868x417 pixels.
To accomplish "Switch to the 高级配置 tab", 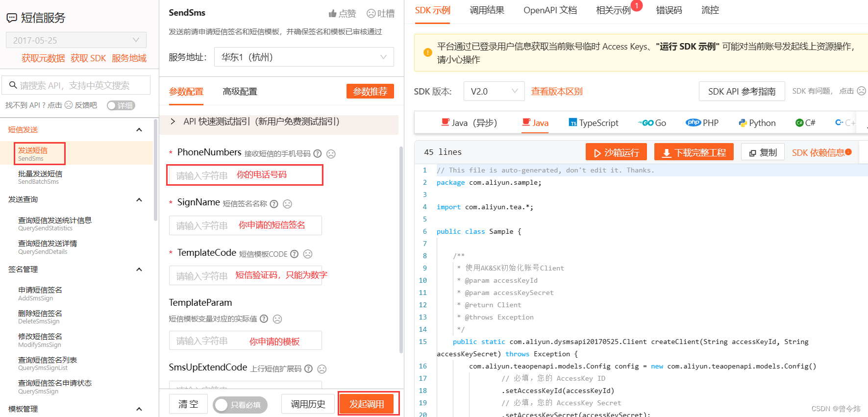I will 240,92.
